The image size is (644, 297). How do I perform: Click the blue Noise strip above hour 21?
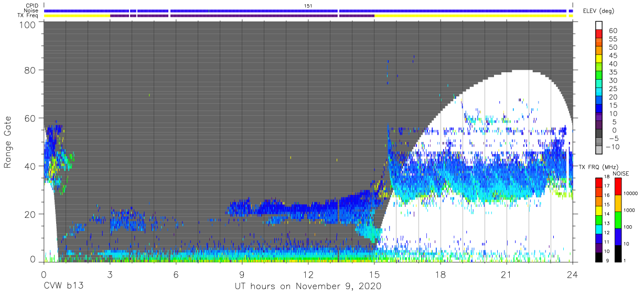[506, 10]
